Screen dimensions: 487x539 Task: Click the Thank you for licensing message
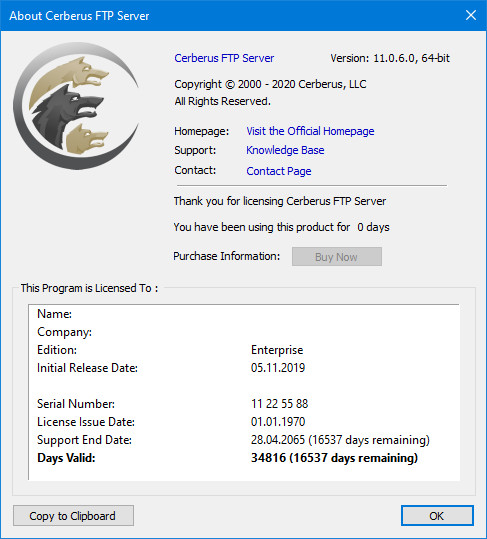coord(280,201)
